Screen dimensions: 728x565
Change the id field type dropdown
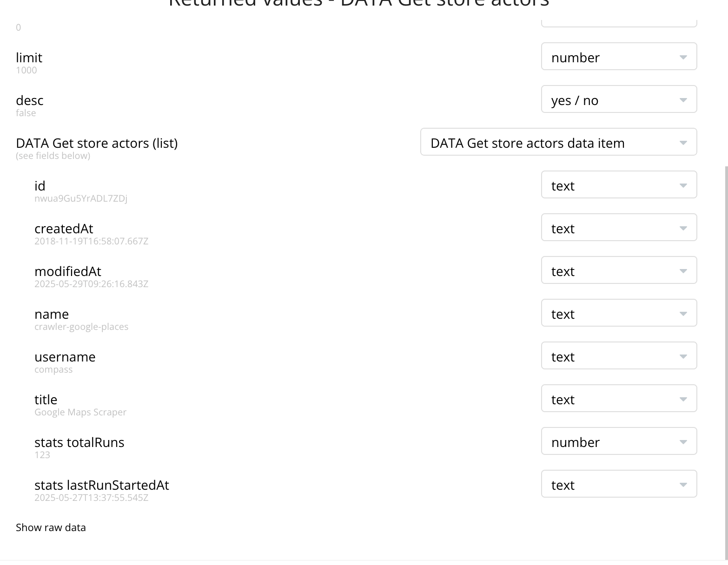[618, 185]
